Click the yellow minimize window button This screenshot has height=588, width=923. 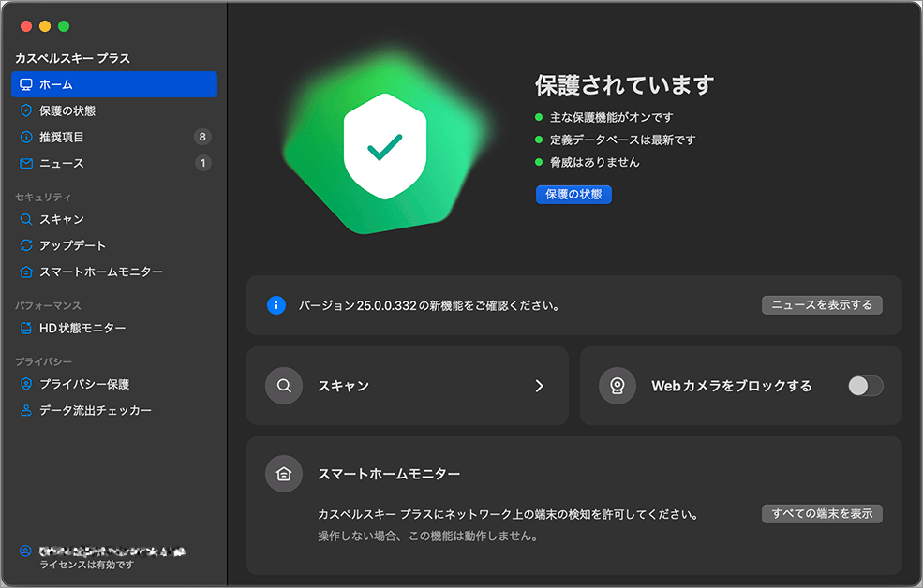pyautogui.click(x=45, y=26)
